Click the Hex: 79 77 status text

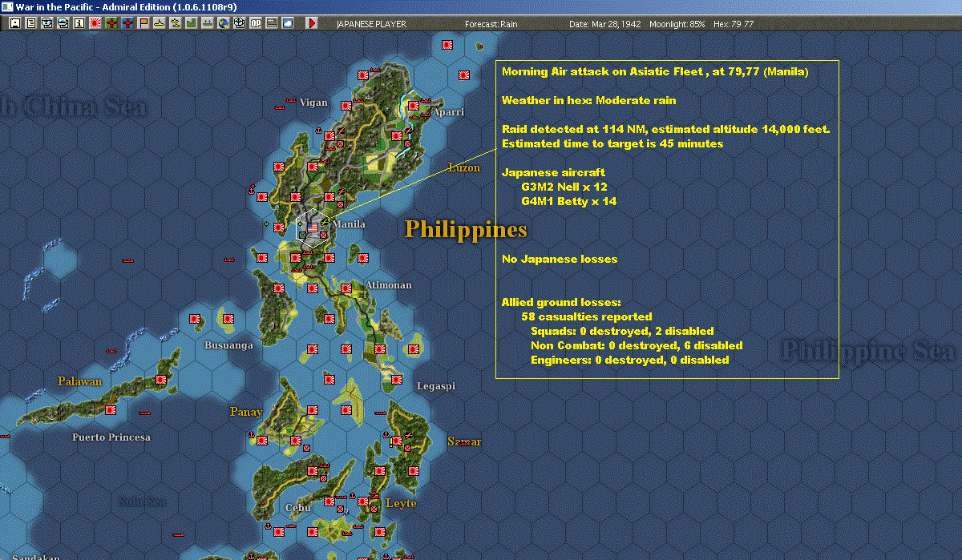pyautogui.click(x=733, y=24)
